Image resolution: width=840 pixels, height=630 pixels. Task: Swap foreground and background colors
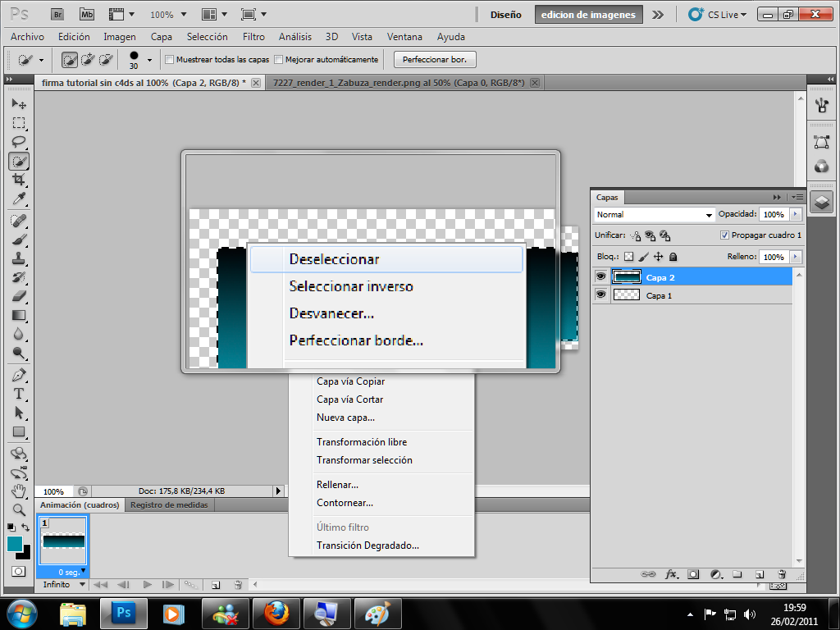click(x=25, y=527)
